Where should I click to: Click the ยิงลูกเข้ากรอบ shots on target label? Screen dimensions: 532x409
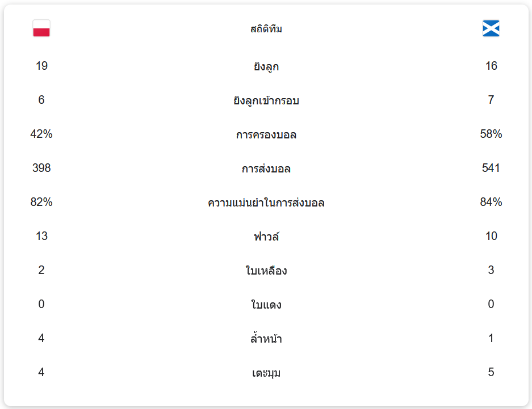pyautogui.click(x=266, y=101)
